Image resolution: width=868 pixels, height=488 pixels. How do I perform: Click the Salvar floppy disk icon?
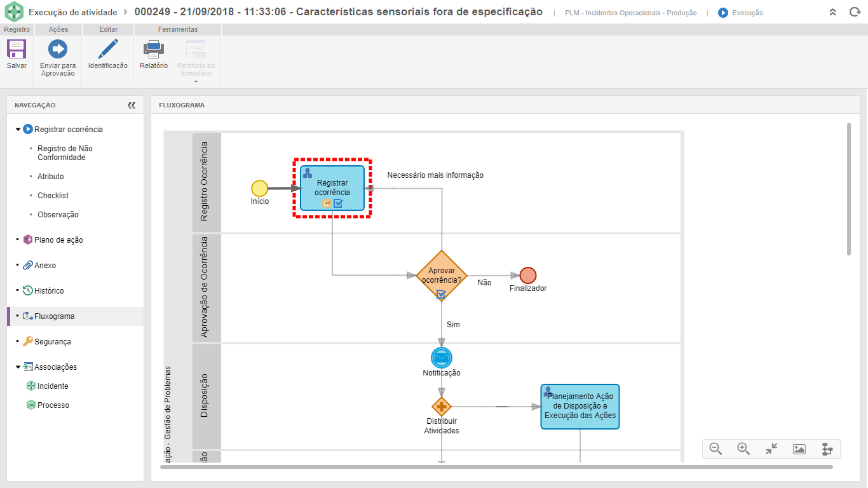pyautogui.click(x=17, y=50)
